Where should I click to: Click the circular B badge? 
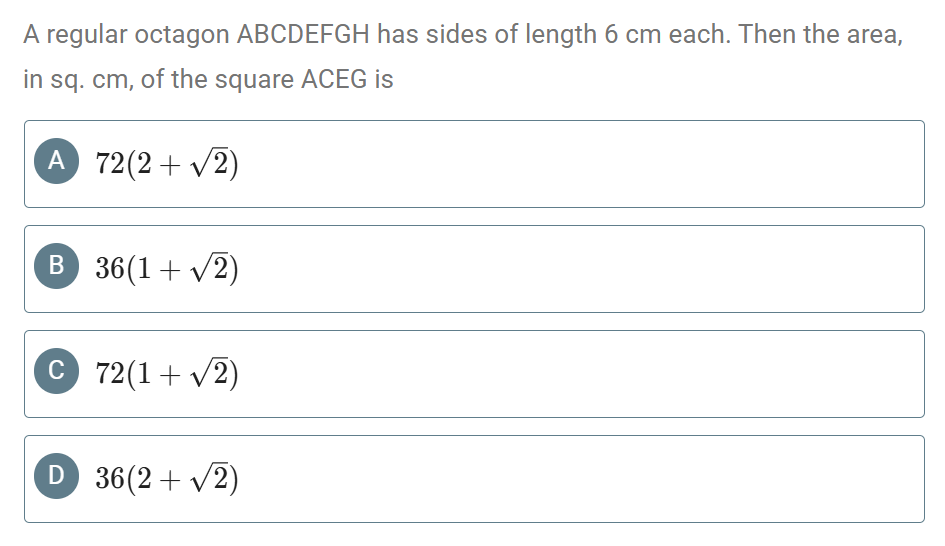[56, 266]
